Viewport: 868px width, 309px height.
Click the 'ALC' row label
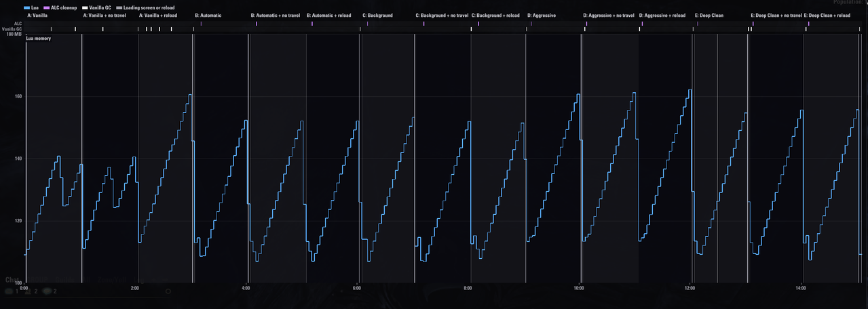coord(18,24)
